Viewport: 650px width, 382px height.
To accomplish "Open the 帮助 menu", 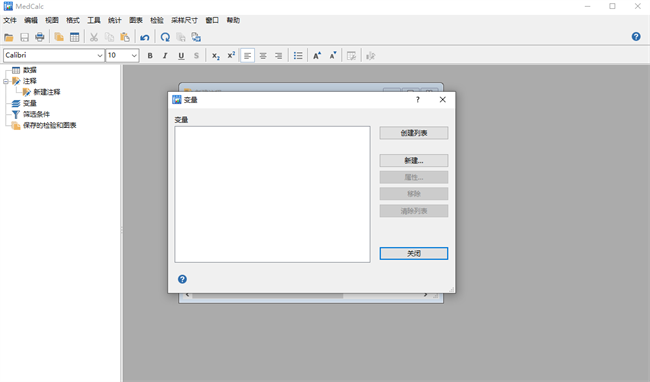I will 233,20.
